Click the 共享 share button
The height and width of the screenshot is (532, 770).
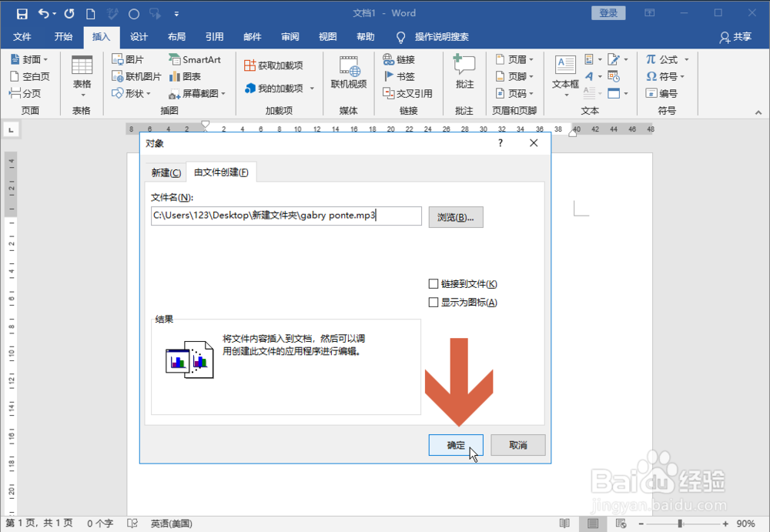[x=735, y=37]
